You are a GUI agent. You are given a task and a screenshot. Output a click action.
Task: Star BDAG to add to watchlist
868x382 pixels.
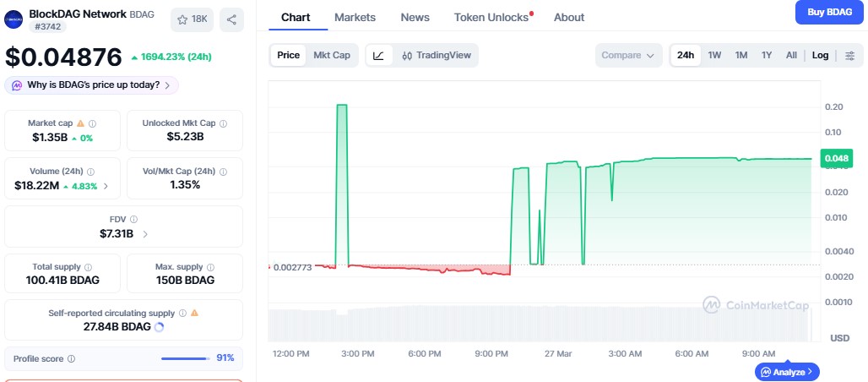click(x=192, y=19)
